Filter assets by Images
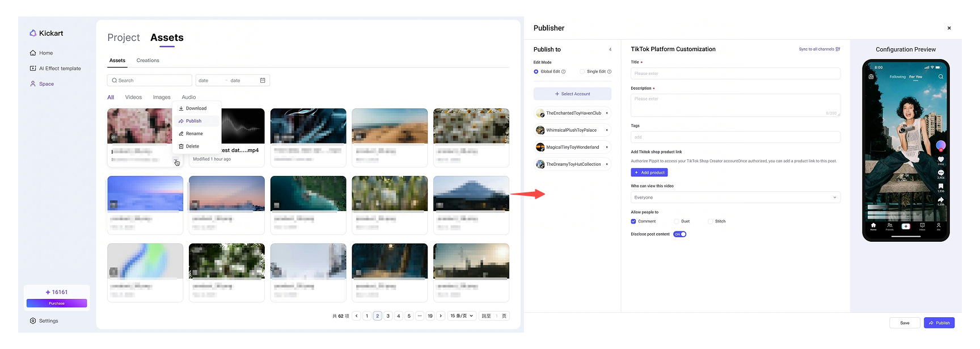Viewport: 980px width, 349px height. click(x=162, y=97)
